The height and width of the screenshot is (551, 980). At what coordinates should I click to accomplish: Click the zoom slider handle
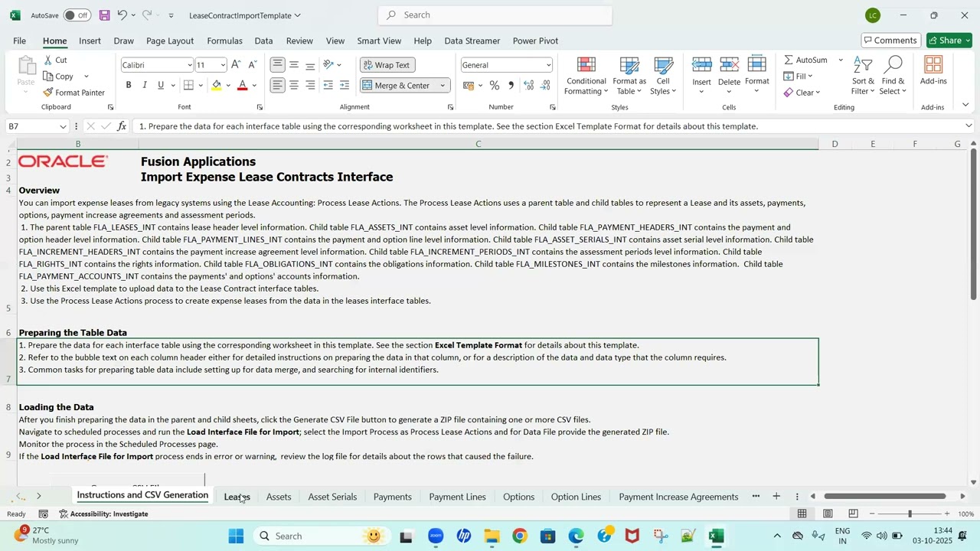(910, 514)
